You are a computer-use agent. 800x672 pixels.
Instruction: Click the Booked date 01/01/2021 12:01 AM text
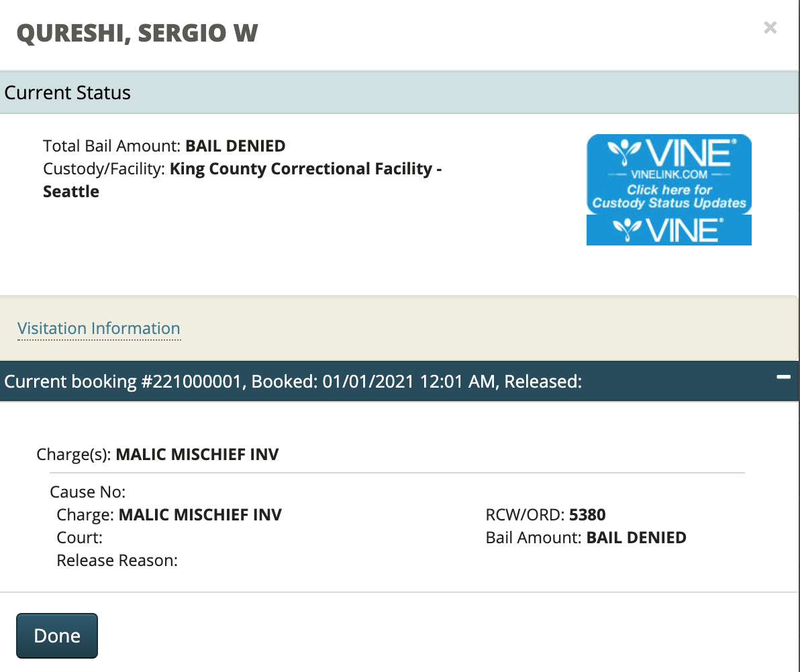coord(408,382)
